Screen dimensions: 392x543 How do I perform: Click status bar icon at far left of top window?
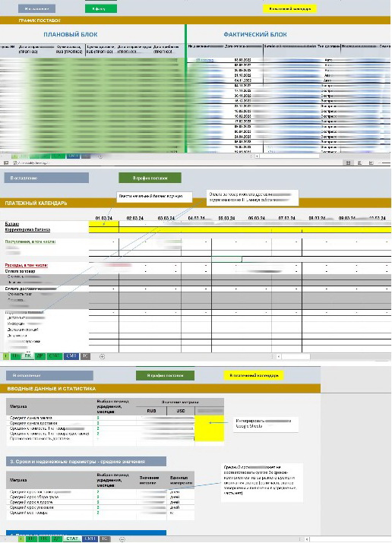click(6, 163)
